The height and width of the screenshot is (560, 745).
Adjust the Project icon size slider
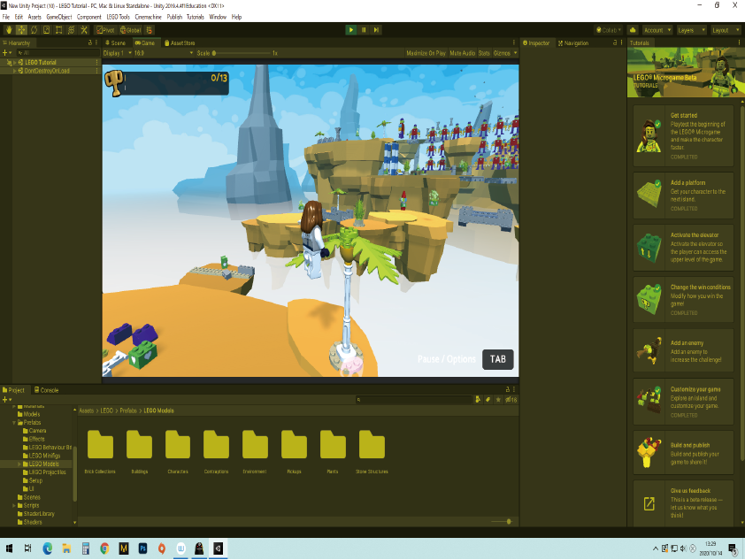pyautogui.click(x=502, y=522)
